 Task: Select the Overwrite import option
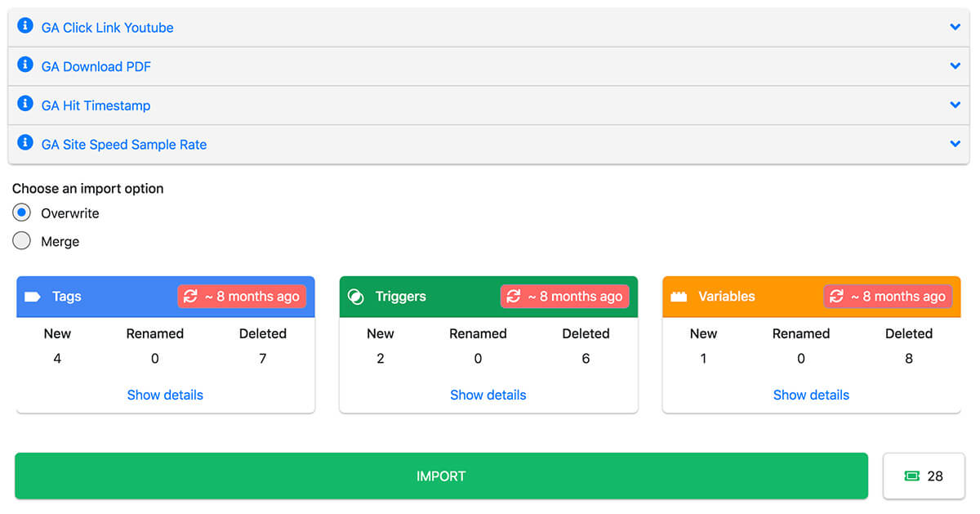(22, 212)
